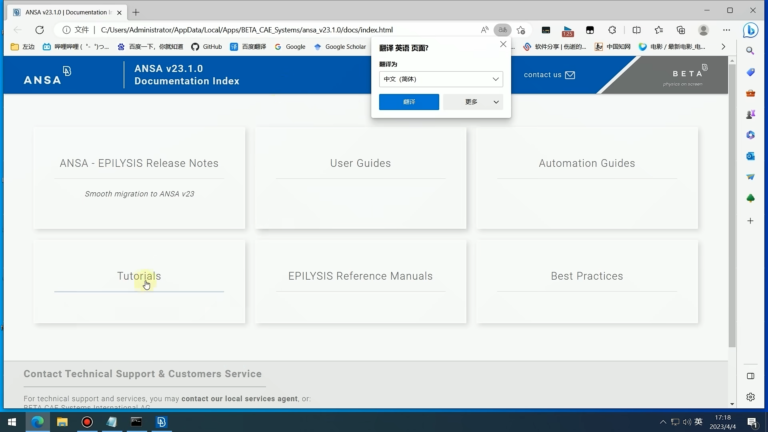Open Settings and more ellipsis menu
768x432 pixels.
pos(726,30)
